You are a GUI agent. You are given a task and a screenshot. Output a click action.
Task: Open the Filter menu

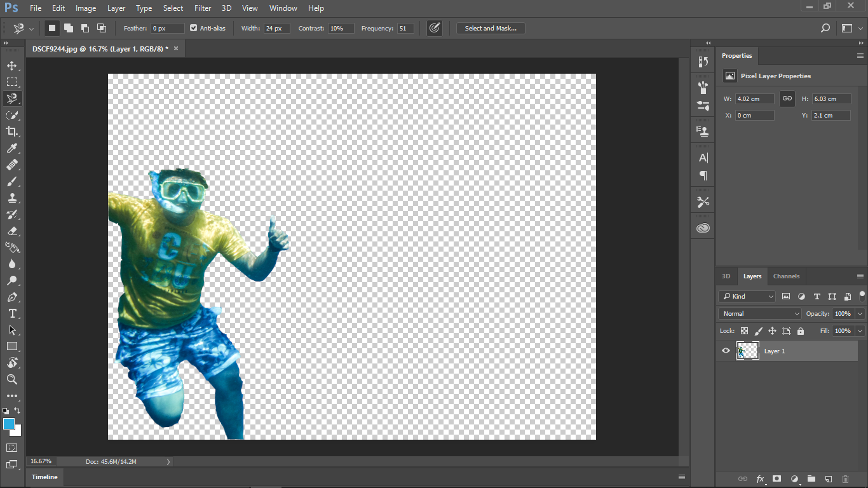pos(203,8)
